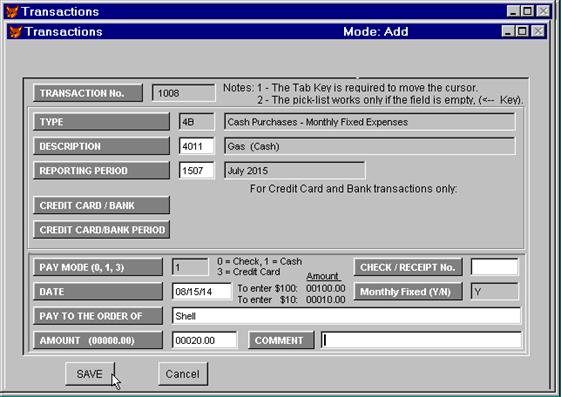This screenshot has height=397, width=561.
Task: Click the PAY MODE (0, 1, 3) button
Action: point(98,268)
